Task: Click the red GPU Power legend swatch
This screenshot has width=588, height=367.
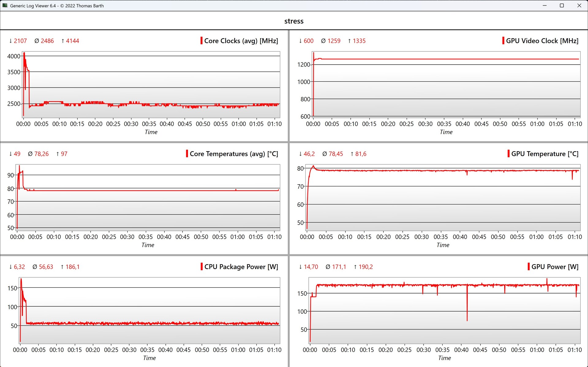Action: (x=529, y=267)
